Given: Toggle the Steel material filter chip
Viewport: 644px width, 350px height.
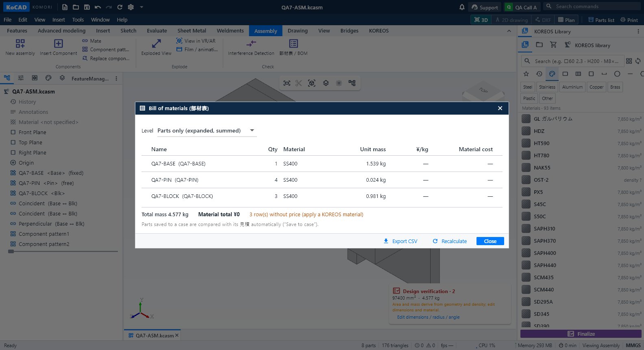Looking at the screenshot, I should [528, 87].
